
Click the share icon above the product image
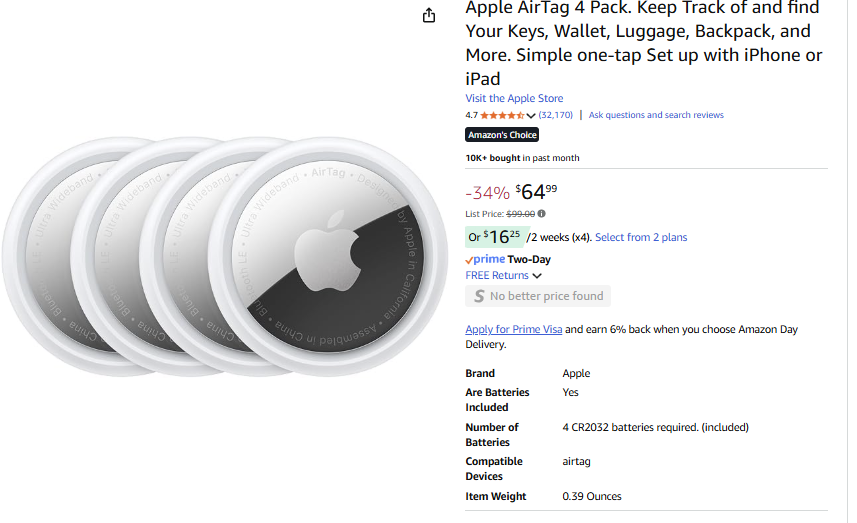pos(429,15)
